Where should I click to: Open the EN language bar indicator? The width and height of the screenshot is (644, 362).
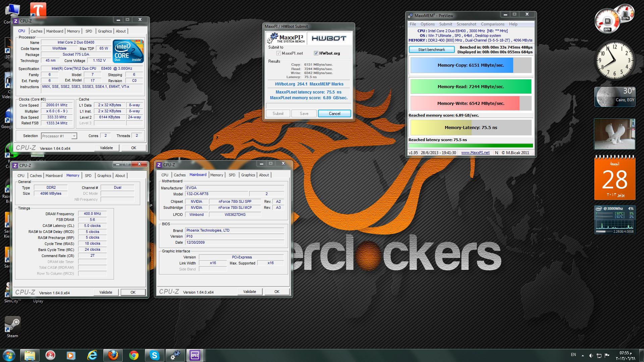574,355
